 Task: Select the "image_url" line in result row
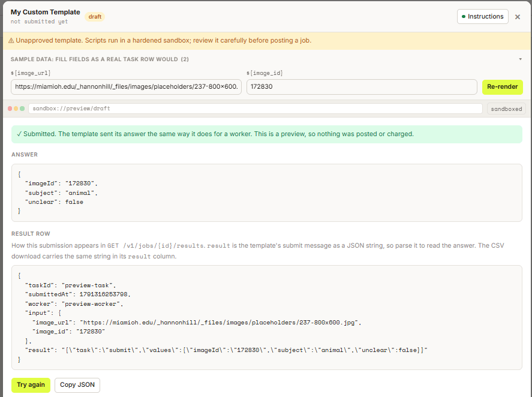point(197,323)
